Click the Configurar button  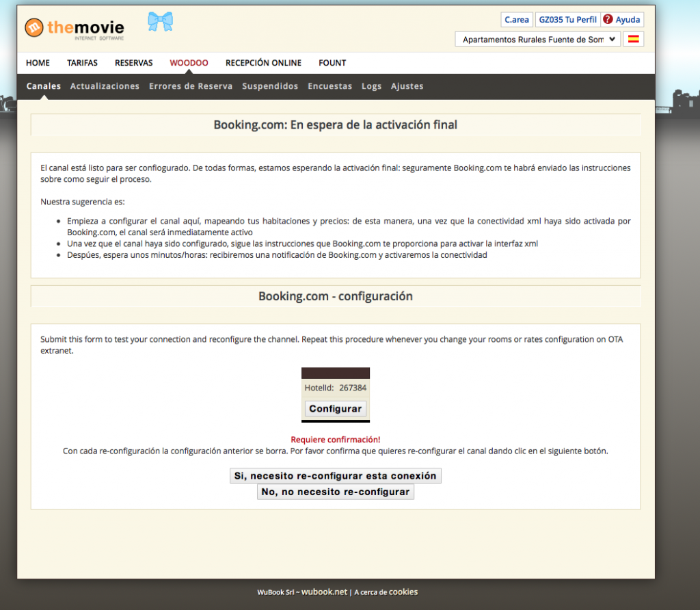(x=336, y=408)
